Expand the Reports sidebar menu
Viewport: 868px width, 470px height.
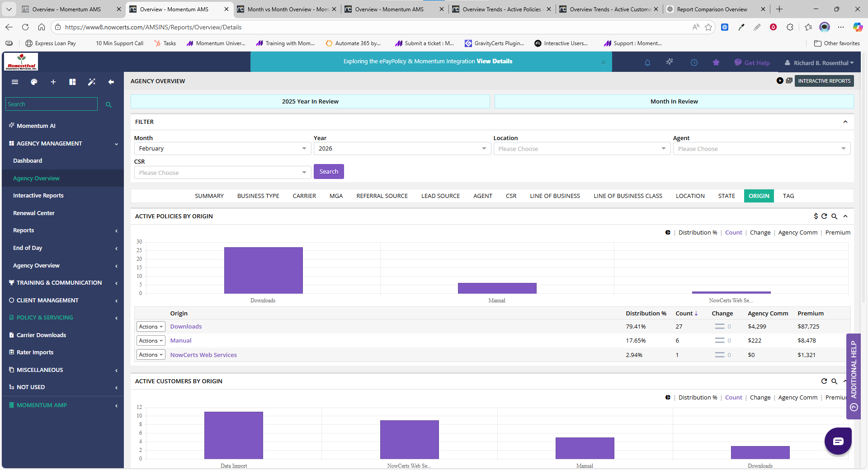(63, 230)
